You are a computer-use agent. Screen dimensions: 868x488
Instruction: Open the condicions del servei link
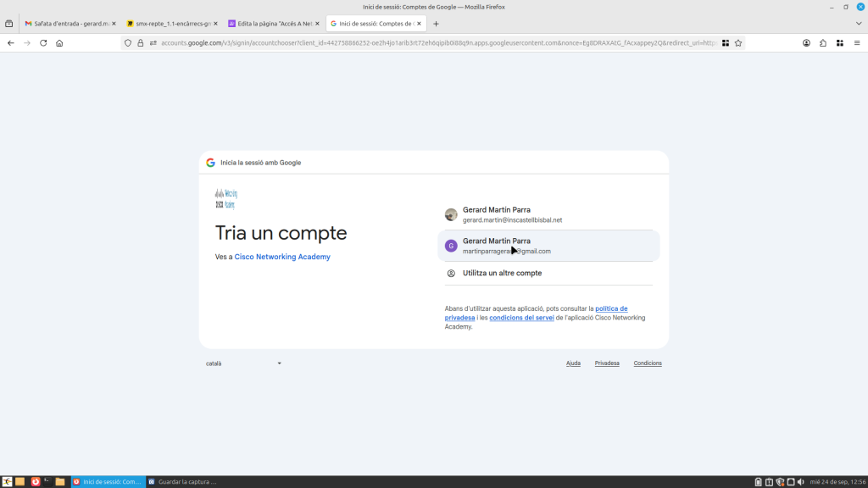pos(521,318)
